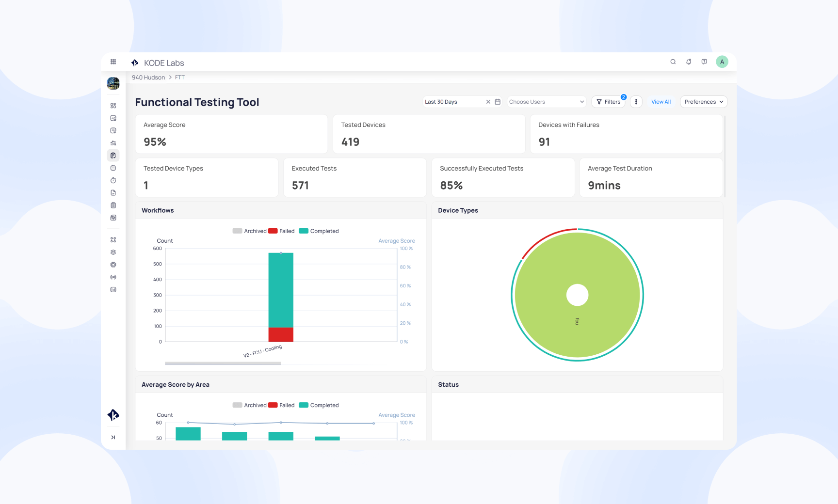
Task: Open the layers icon in lower sidebar
Action: [113, 252]
